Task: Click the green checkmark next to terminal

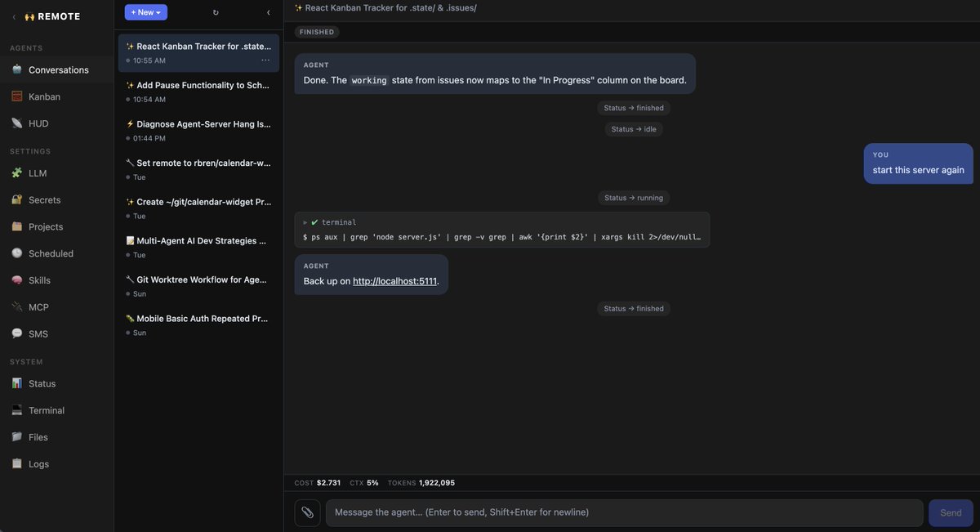Action: tap(315, 222)
